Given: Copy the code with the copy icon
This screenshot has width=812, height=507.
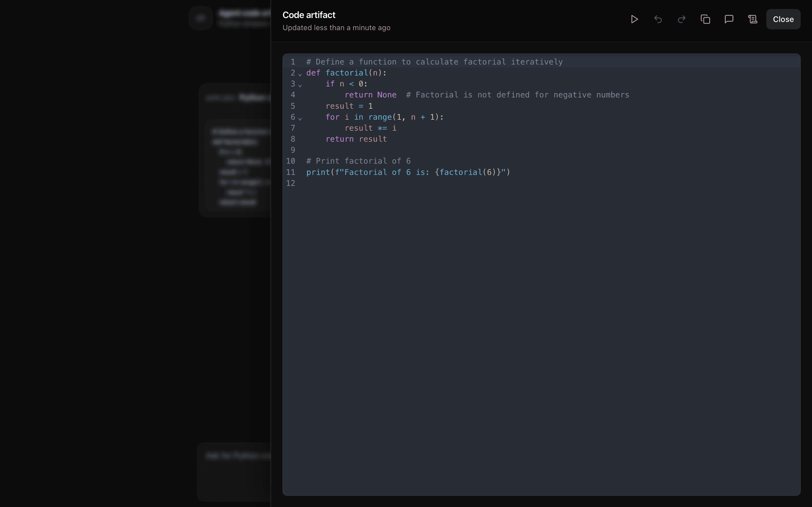Looking at the screenshot, I should point(705,19).
